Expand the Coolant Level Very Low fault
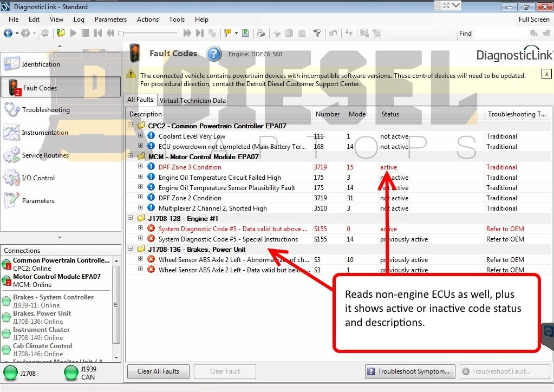The image size is (554, 392). click(x=140, y=135)
